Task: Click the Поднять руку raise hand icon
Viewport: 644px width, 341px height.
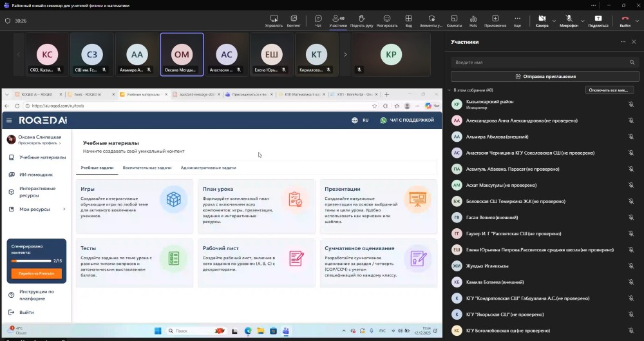Action: (x=361, y=19)
